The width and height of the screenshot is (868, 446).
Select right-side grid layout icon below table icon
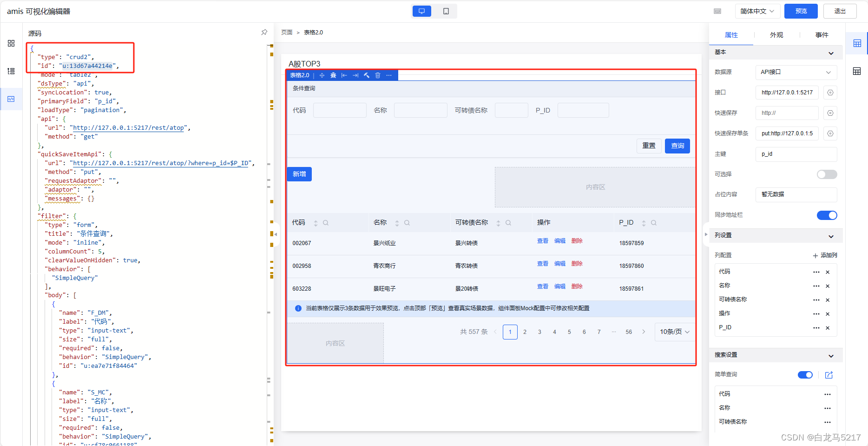coord(857,71)
